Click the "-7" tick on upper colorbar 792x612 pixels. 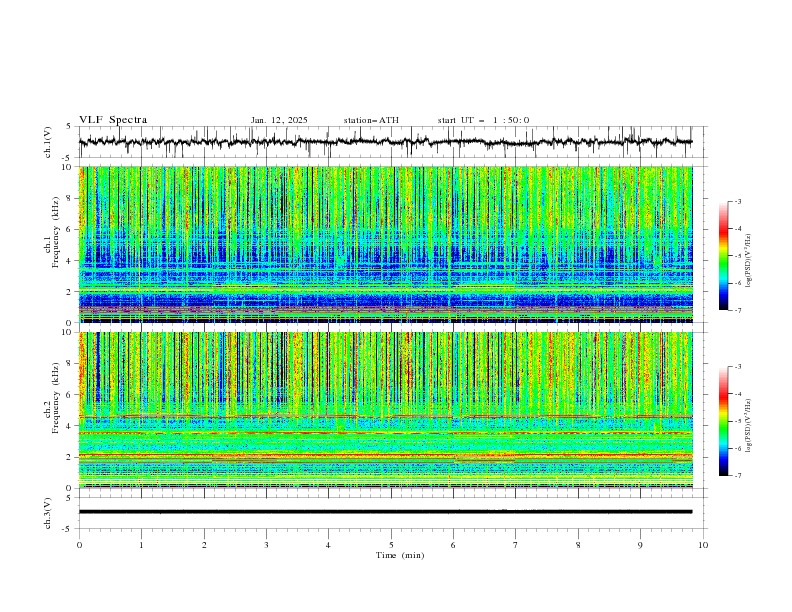pos(737,310)
